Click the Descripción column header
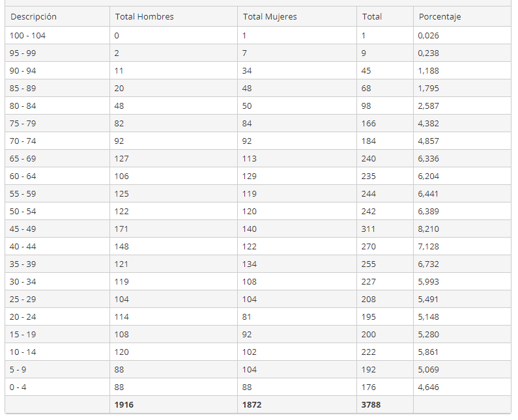The width and height of the screenshot is (518, 420). tap(34, 16)
